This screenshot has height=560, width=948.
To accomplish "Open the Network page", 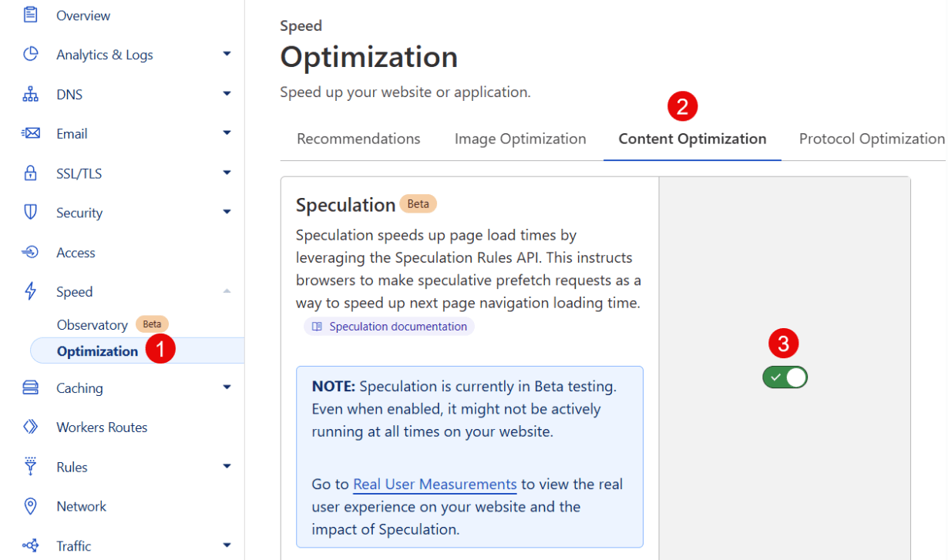I will 81,506.
